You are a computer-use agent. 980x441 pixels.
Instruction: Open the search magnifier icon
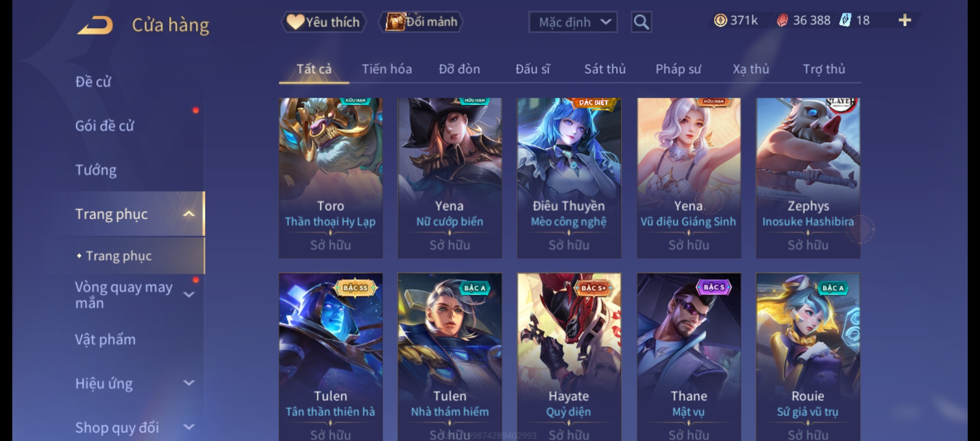pyautogui.click(x=641, y=22)
